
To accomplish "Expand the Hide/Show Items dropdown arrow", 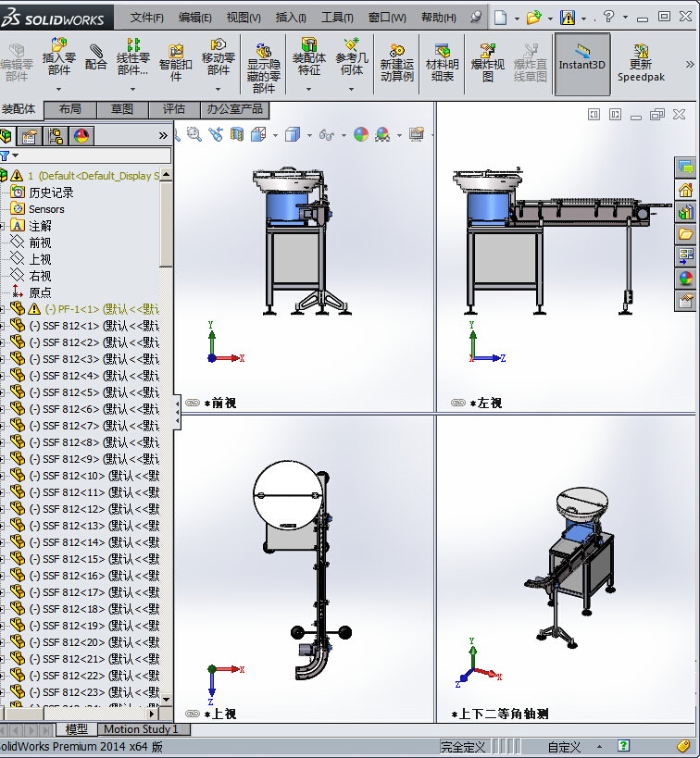I will [344, 135].
